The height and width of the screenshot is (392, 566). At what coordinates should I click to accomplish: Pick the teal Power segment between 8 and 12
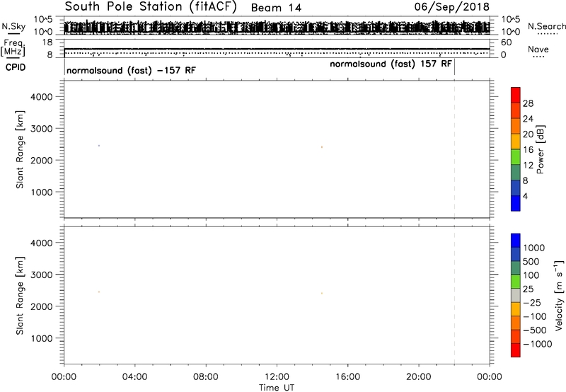click(x=516, y=173)
